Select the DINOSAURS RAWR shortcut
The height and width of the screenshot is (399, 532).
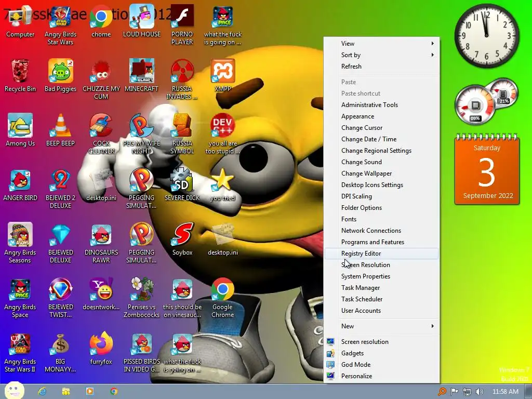(101, 243)
